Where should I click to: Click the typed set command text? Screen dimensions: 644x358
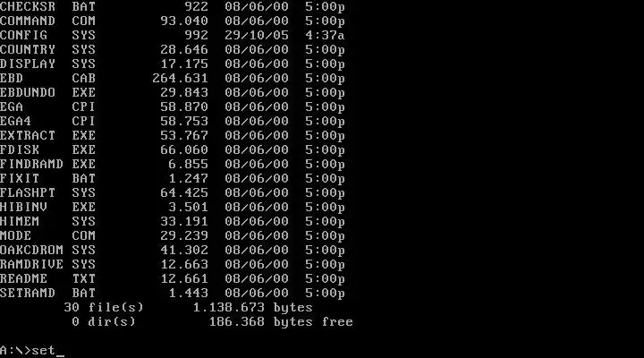(43, 350)
